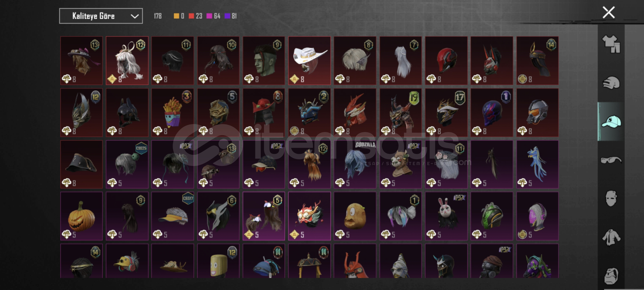Open the outfits clothing category icon

(611, 44)
